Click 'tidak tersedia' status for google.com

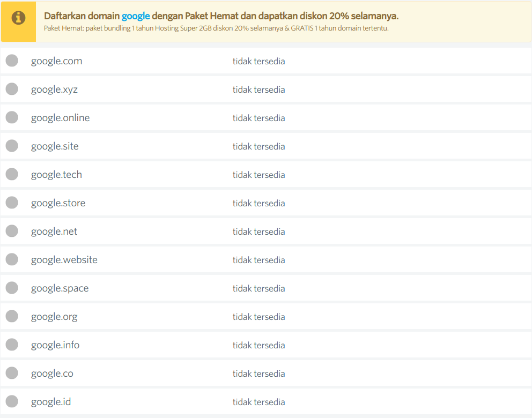pyautogui.click(x=258, y=62)
